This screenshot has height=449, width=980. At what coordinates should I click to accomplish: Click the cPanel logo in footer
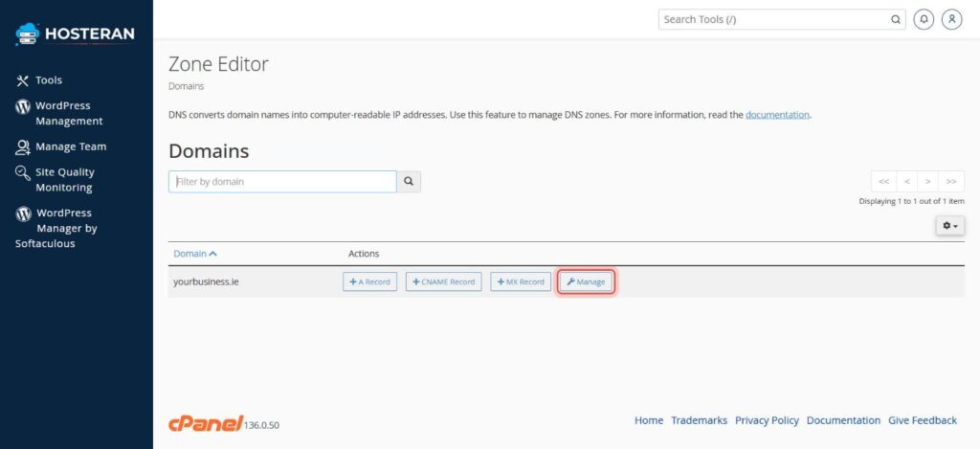coord(206,423)
